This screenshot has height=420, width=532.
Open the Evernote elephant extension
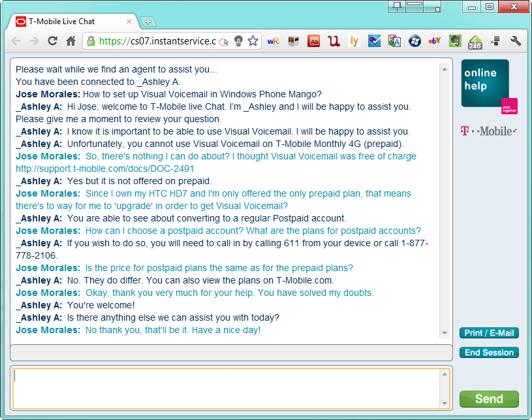pos(455,41)
